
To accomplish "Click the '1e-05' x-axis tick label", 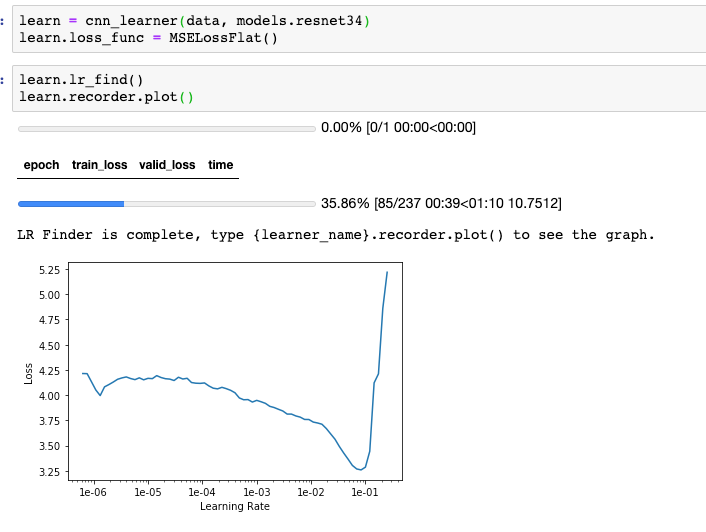I will (148, 492).
